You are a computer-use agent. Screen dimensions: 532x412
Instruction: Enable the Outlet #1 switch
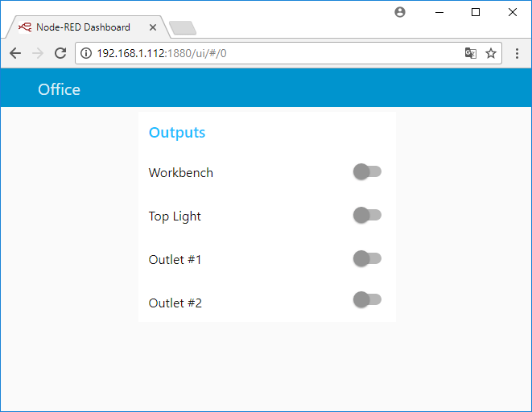(367, 258)
